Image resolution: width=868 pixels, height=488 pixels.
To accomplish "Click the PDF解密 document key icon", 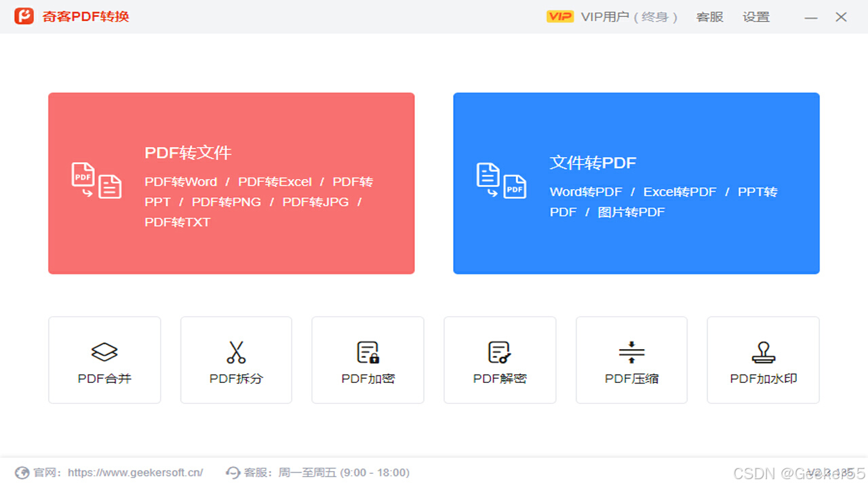I will [x=499, y=352].
